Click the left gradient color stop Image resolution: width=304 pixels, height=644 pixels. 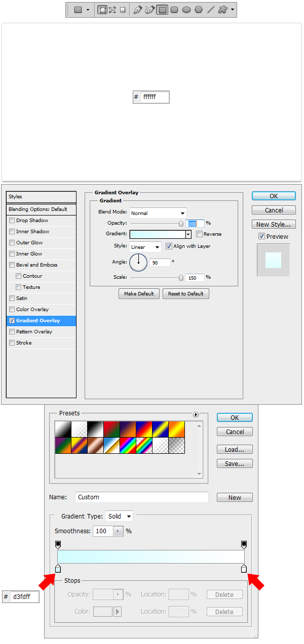pyautogui.click(x=58, y=569)
